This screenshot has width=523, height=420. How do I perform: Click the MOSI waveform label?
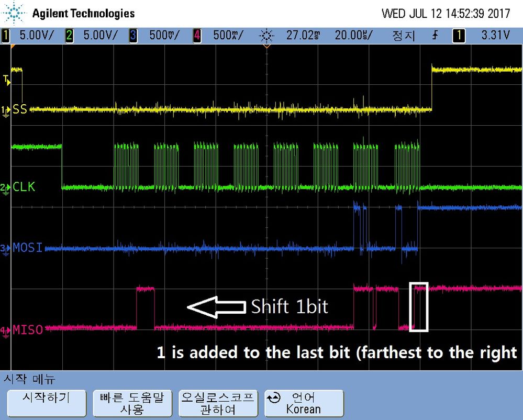tap(28, 248)
